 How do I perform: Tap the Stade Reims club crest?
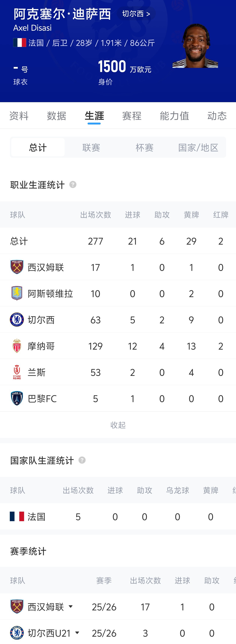[17, 372]
